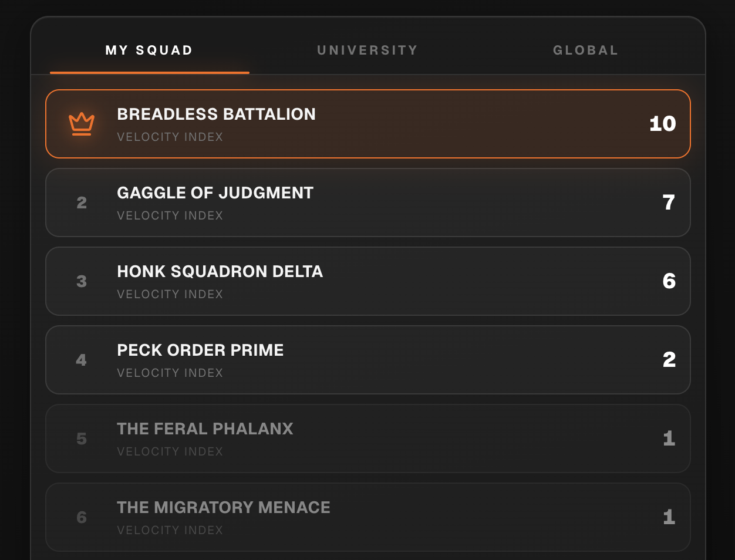Click Breadless Battalion's score of 10
735x560 pixels.
(x=662, y=124)
